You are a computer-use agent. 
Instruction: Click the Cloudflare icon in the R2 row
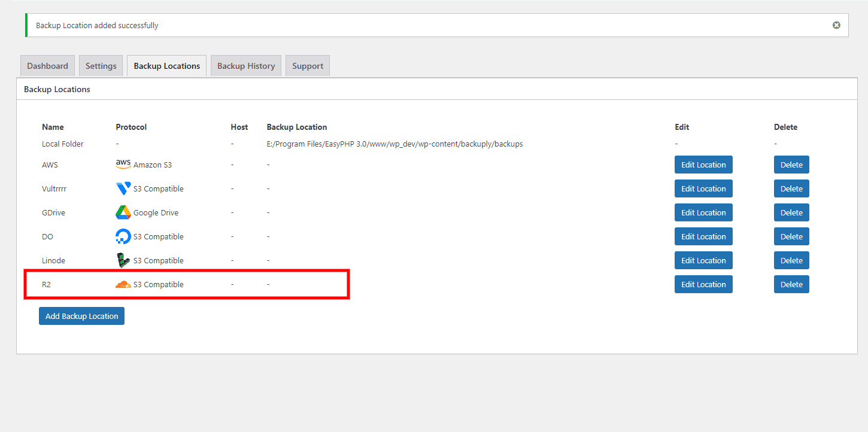click(123, 284)
